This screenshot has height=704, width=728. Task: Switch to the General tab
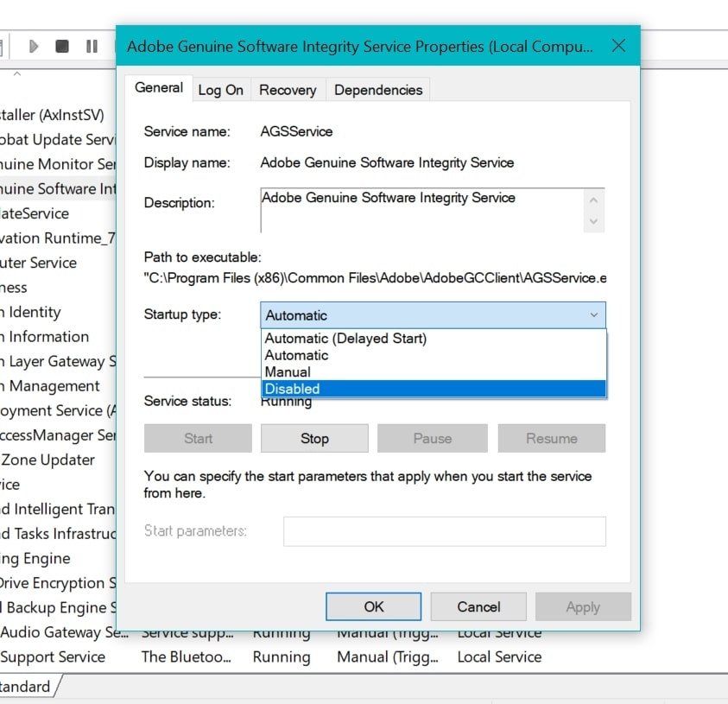159,88
